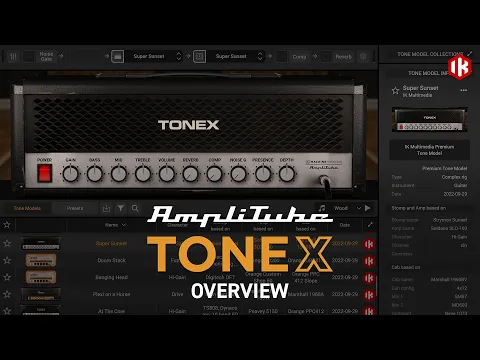Open the settings gear next to Reverb

(363, 57)
